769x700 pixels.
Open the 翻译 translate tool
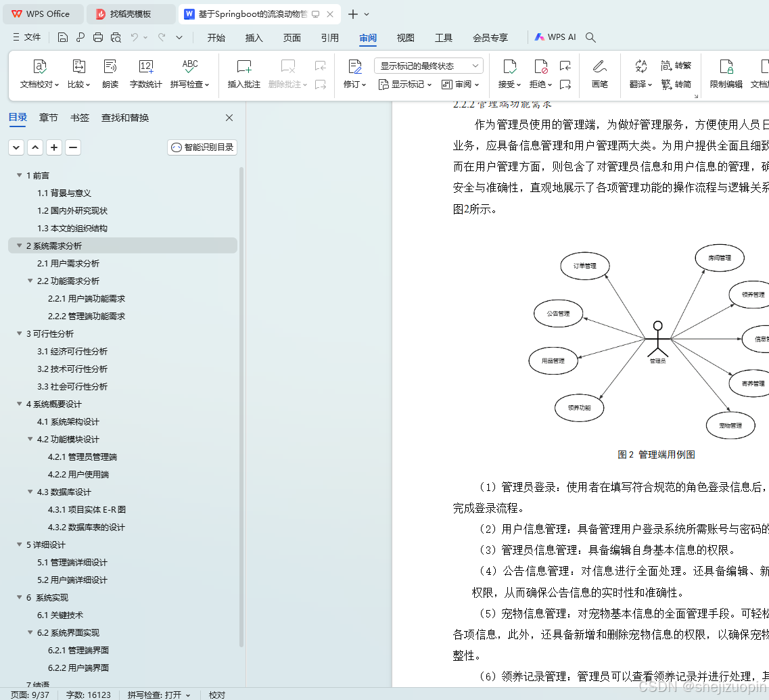(640, 74)
